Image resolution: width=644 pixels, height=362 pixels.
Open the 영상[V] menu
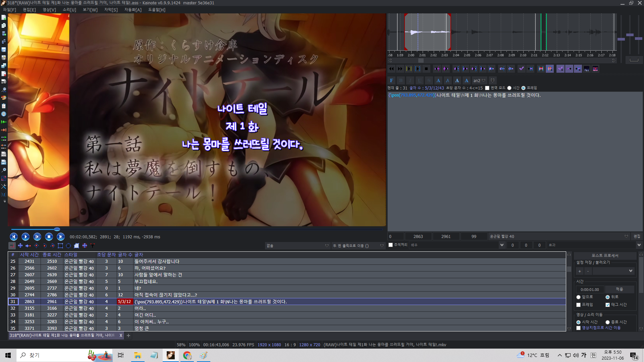pos(49,10)
